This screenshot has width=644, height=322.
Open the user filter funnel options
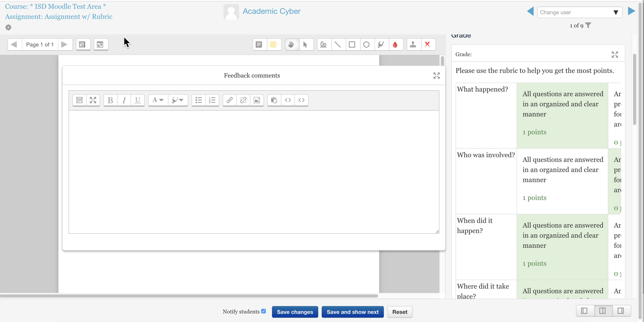pyautogui.click(x=588, y=25)
